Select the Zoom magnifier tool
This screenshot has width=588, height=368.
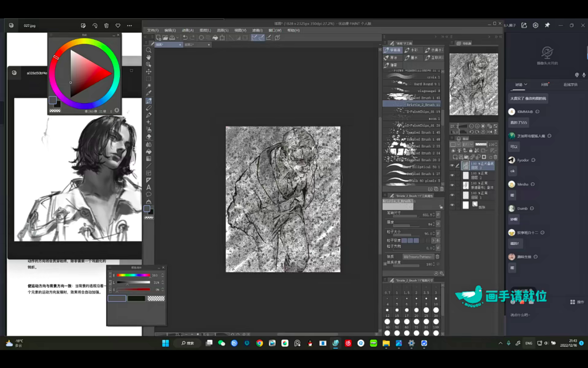tap(149, 51)
